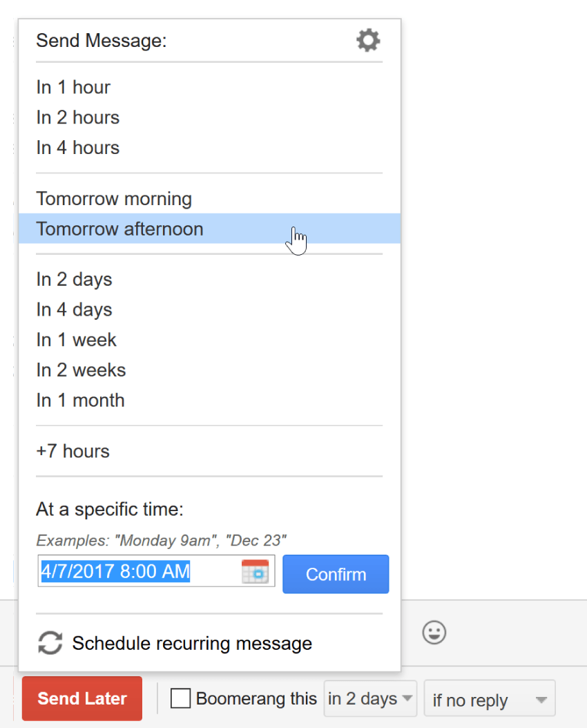Pick "Tomorrow morning" send time
Image resolution: width=587 pixels, height=728 pixels.
click(114, 200)
